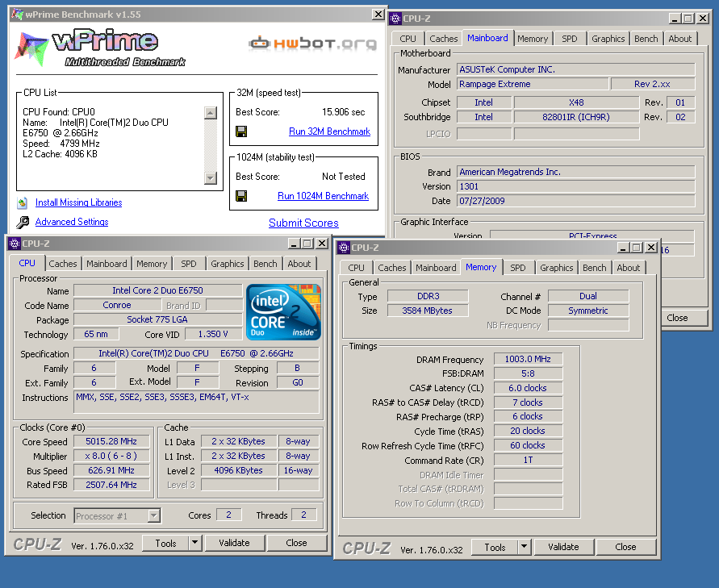Open the Caches tab in the Mainboard tab window
The height and width of the screenshot is (588, 719).
point(443,39)
